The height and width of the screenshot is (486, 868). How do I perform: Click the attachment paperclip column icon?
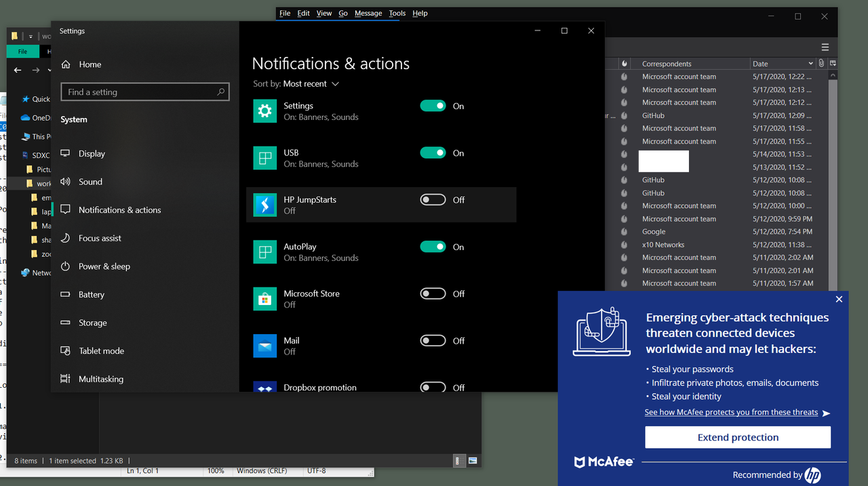click(x=821, y=63)
